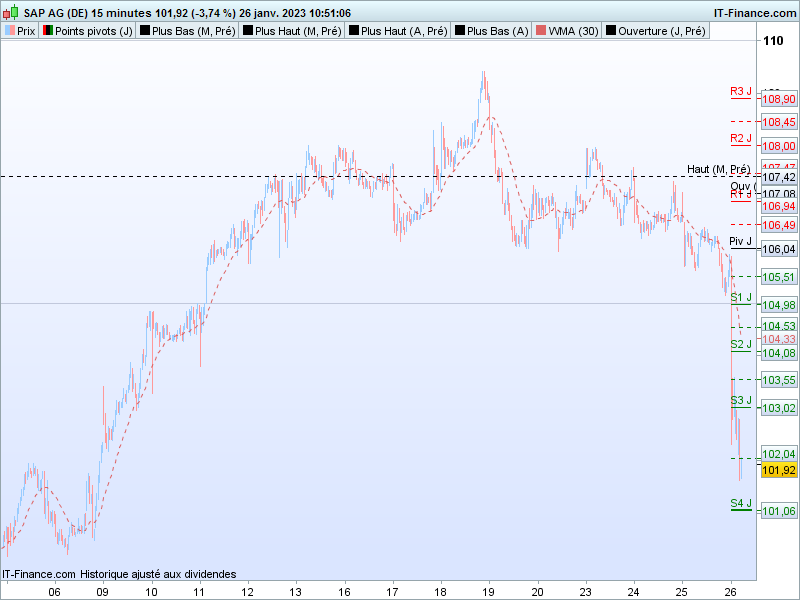Viewport: 800px width, 600px height.
Task: Click the candlestick chart icon beside SAP AG title
Action: pos(11,12)
